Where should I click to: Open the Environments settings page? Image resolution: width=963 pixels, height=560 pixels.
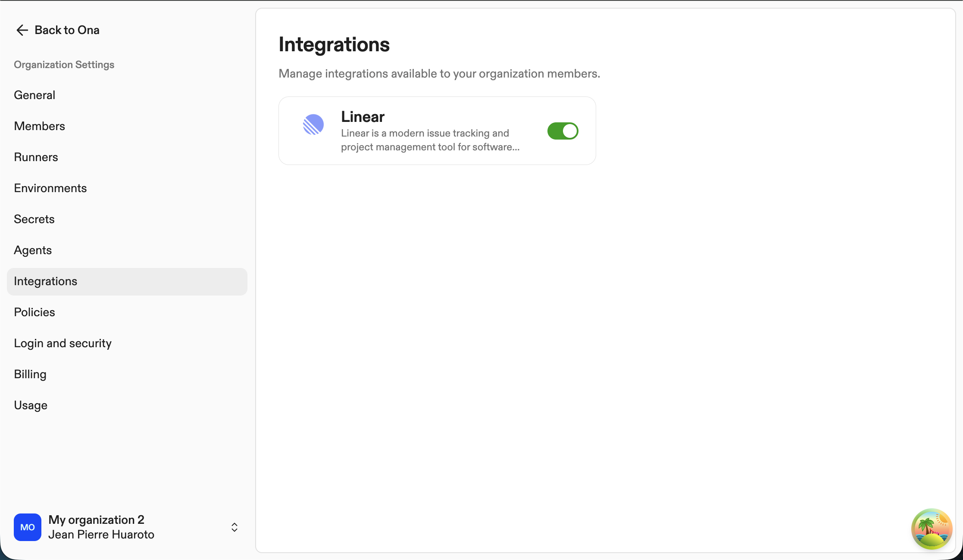pos(50,188)
